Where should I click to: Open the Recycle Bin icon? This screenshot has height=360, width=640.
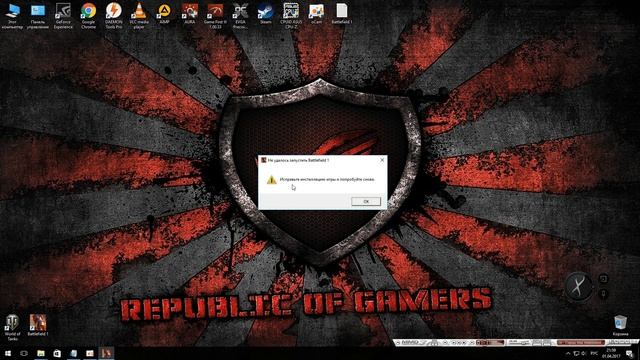[620, 325]
